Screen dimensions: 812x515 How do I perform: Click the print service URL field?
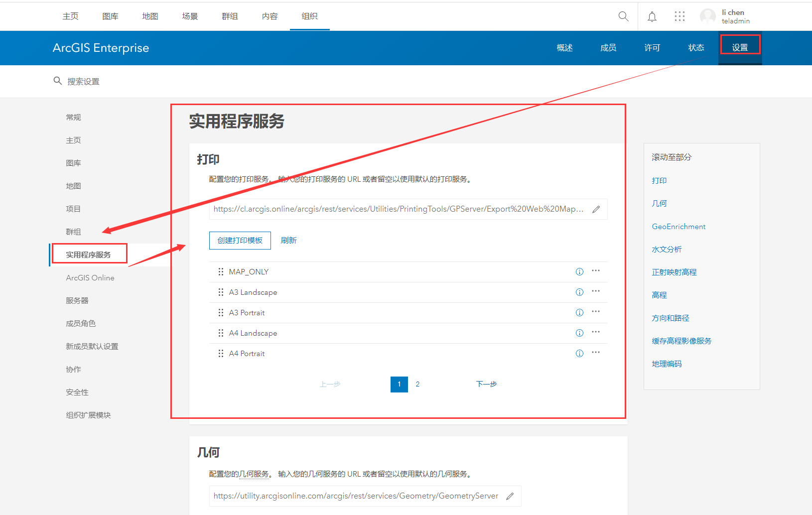coord(408,209)
